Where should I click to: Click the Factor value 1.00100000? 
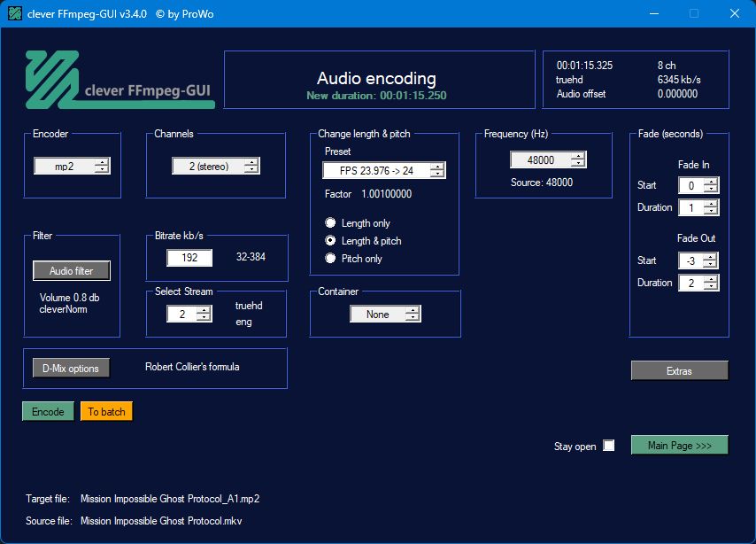point(387,194)
